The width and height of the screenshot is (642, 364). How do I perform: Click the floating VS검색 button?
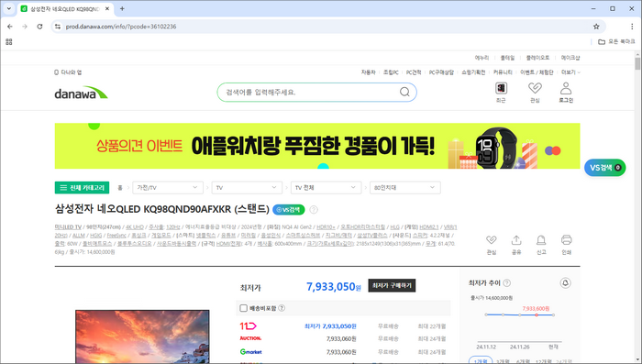[x=605, y=168]
